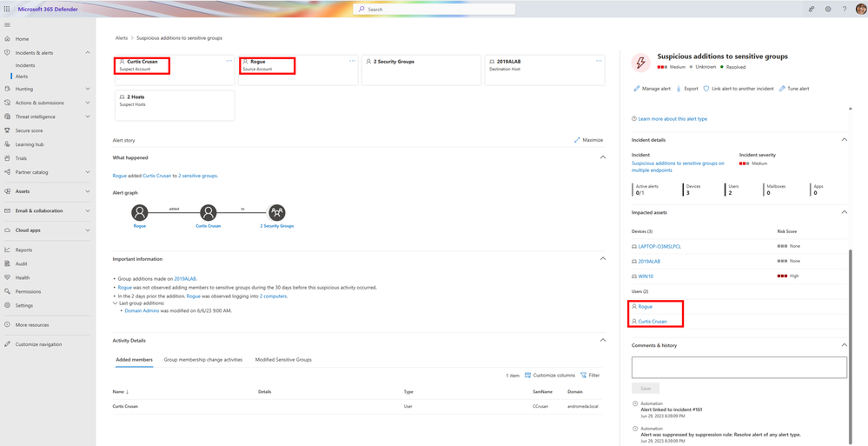Switch to Group membership change activities tab

tap(203, 360)
